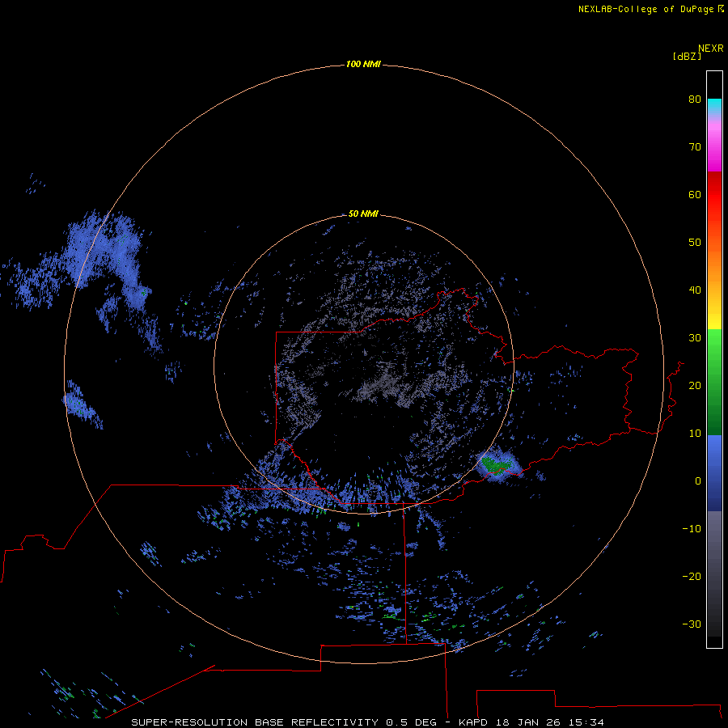Click the 0 dBZ scale value
728x728 pixels.
pos(698,481)
